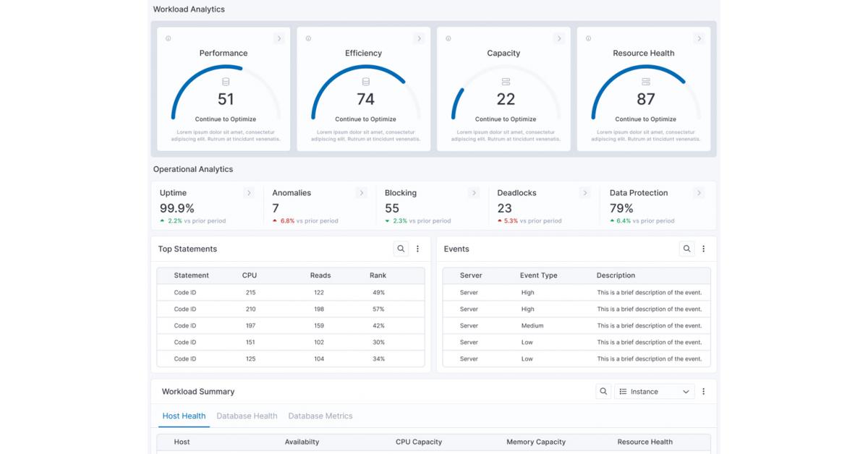Click the info icon on Capacity card
The image size is (868, 454).
coord(448,39)
